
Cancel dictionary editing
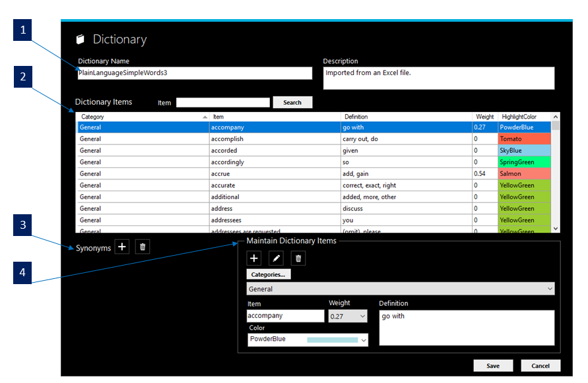coord(540,366)
